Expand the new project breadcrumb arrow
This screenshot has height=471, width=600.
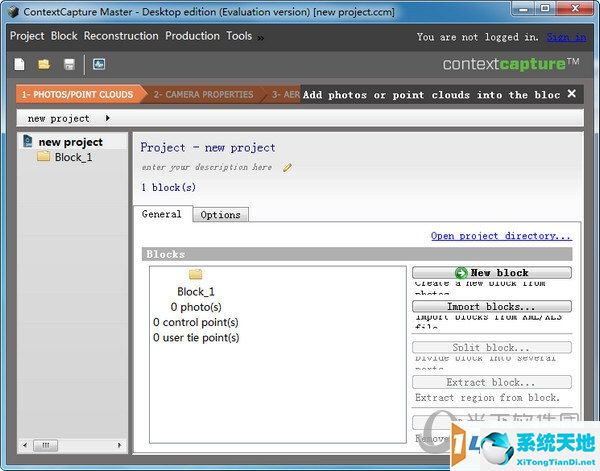[x=108, y=118]
